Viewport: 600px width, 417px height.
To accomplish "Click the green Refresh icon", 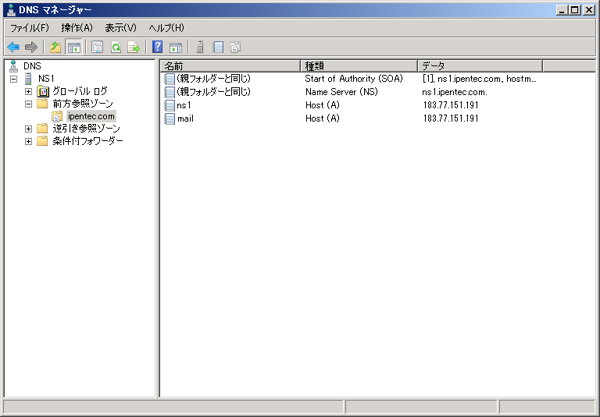I will pyautogui.click(x=116, y=47).
